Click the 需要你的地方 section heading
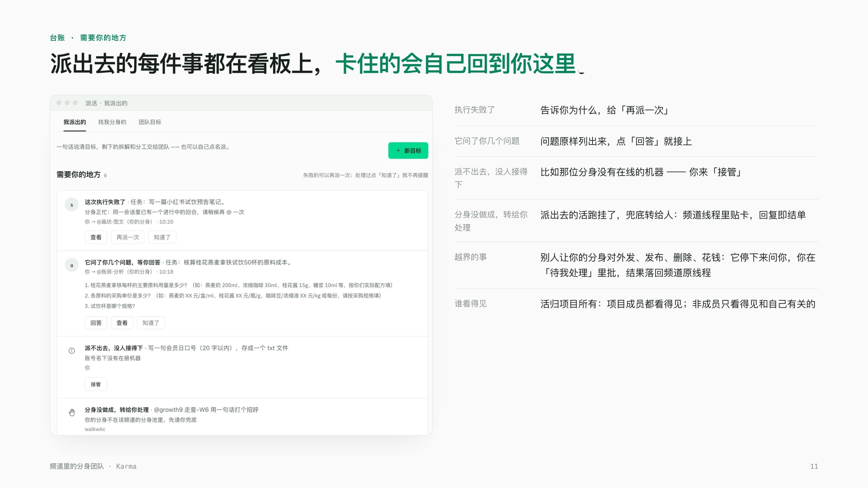This screenshot has width=868, height=488. pyautogui.click(x=78, y=174)
